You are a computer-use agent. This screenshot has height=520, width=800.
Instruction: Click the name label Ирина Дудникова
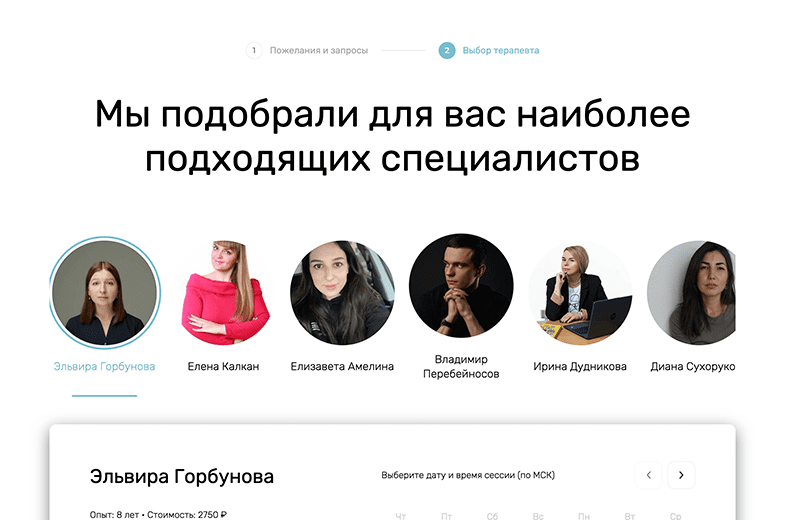tap(580, 366)
